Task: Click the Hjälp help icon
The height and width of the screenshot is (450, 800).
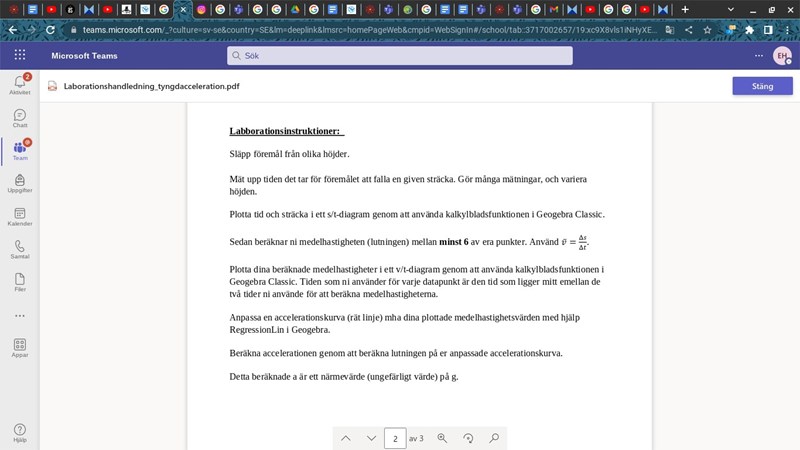Action: pyautogui.click(x=19, y=432)
